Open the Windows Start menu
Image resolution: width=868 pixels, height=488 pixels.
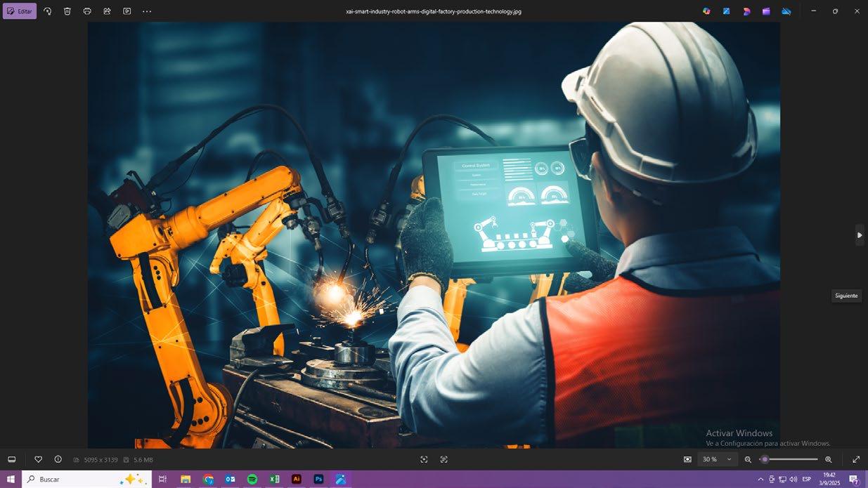(x=11, y=479)
